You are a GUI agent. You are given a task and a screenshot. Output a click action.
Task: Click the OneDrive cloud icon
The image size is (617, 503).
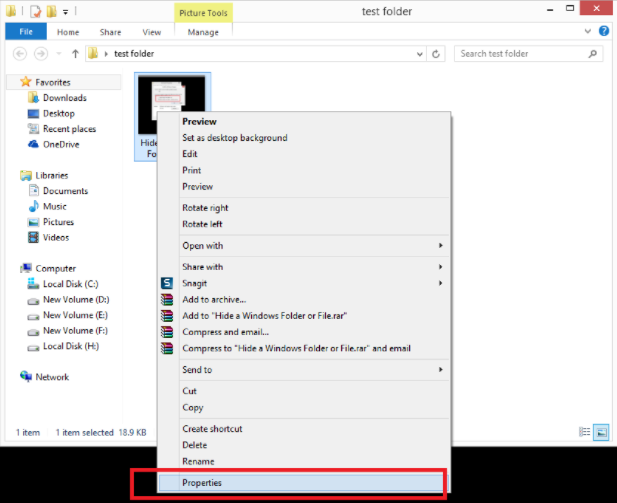(33, 144)
